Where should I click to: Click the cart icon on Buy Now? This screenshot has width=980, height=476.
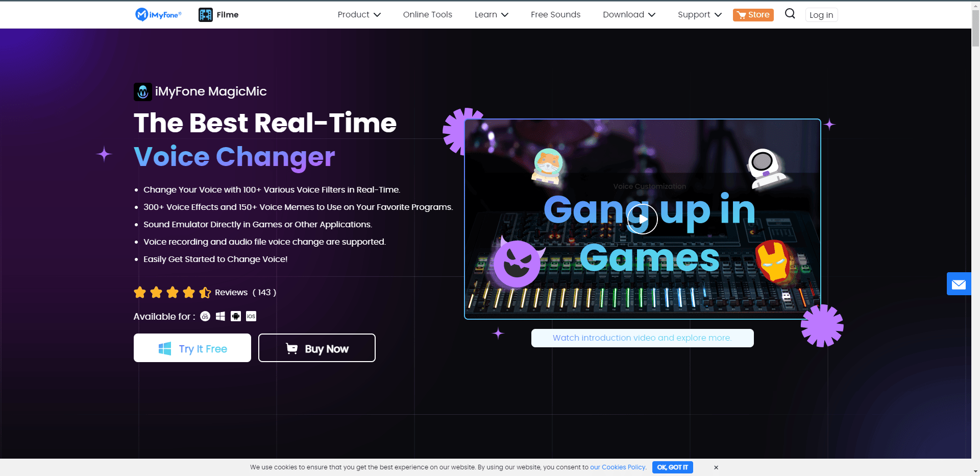tap(292, 348)
